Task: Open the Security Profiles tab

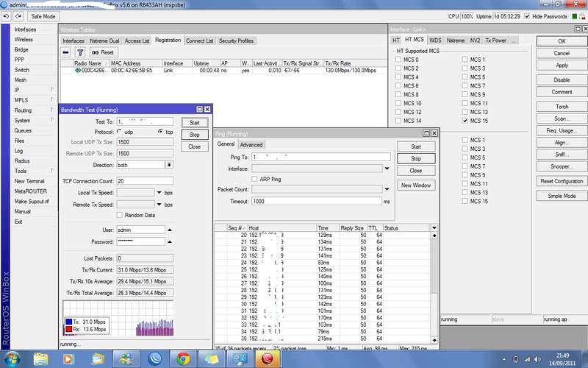Action: [236, 41]
